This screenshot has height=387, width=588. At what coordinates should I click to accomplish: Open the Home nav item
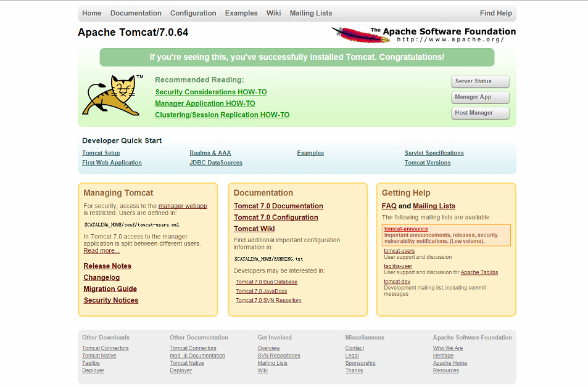coord(92,13)
